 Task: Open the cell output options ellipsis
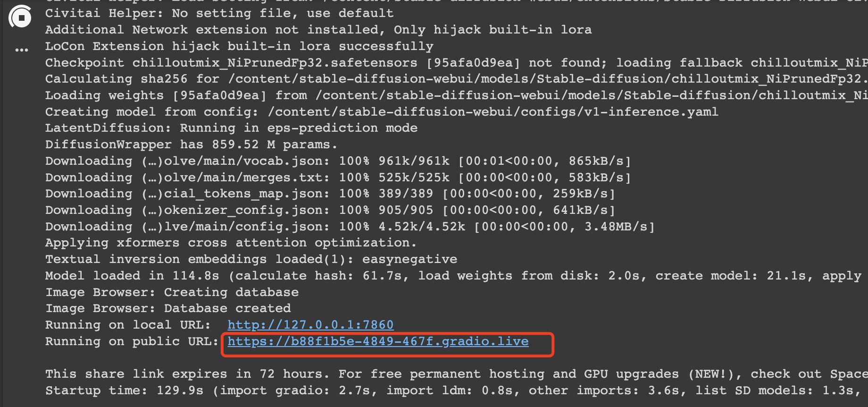(22, 50)
